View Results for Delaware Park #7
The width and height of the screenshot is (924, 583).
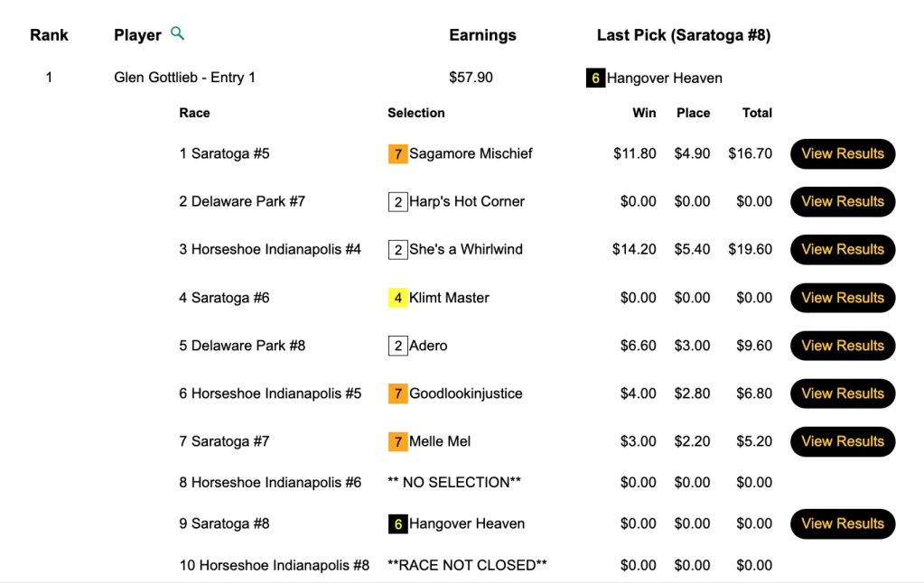[842, 201]
